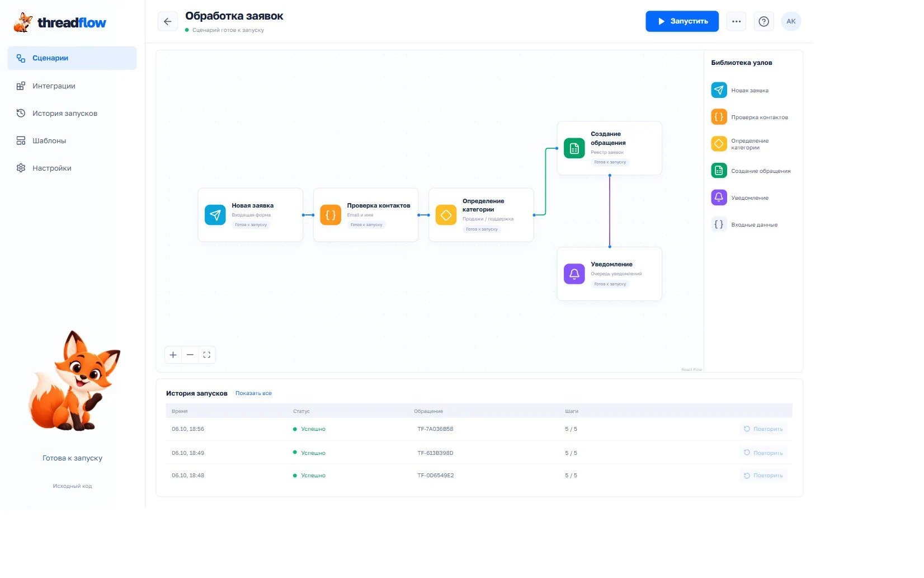Click the TF-0D6549E2 ticket ID
The width and height of the screenshot is (924, 578).
coord(436,476)
